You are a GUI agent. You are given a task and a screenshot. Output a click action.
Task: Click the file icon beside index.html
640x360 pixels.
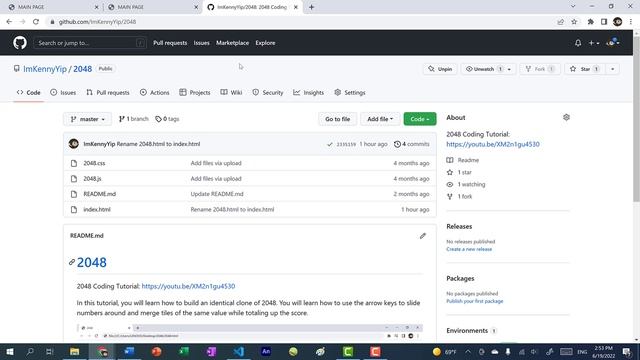(x=74, y=210)
